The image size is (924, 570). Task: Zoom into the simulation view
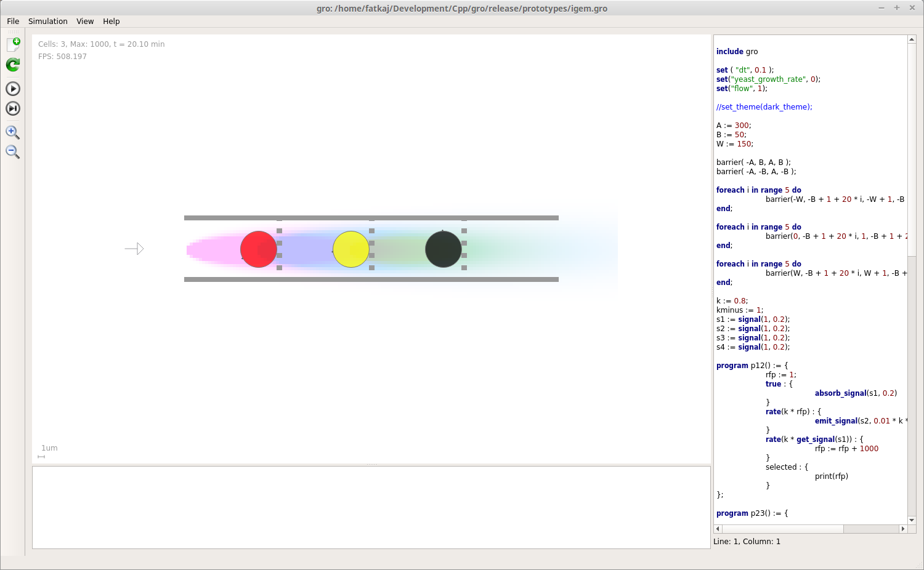[12, 132]
